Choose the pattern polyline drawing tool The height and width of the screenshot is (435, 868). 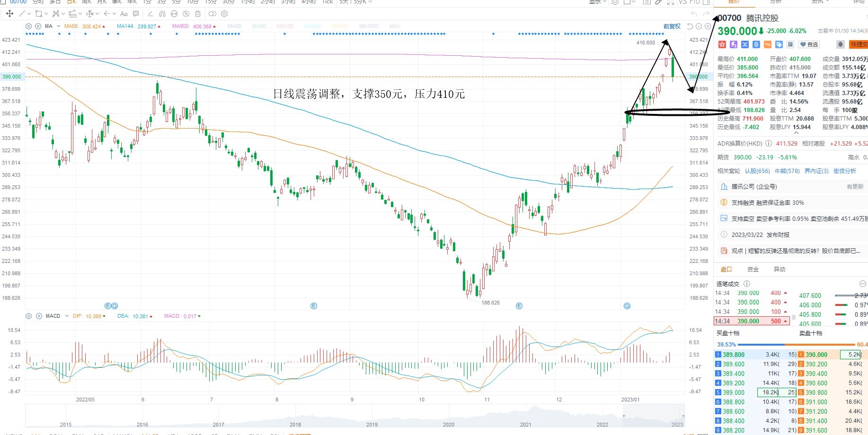(x=56, y=14)
